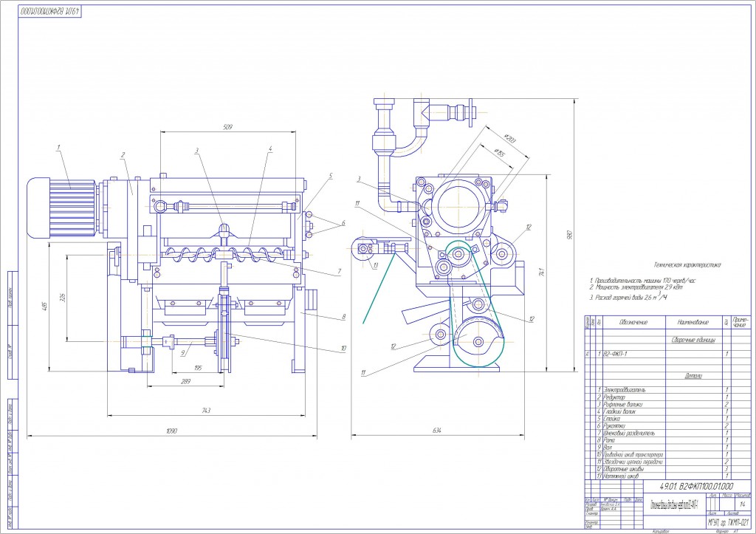756x534 pixels.
Task: Click the 'Детали' section heading
Action: [x=693, y=376]
